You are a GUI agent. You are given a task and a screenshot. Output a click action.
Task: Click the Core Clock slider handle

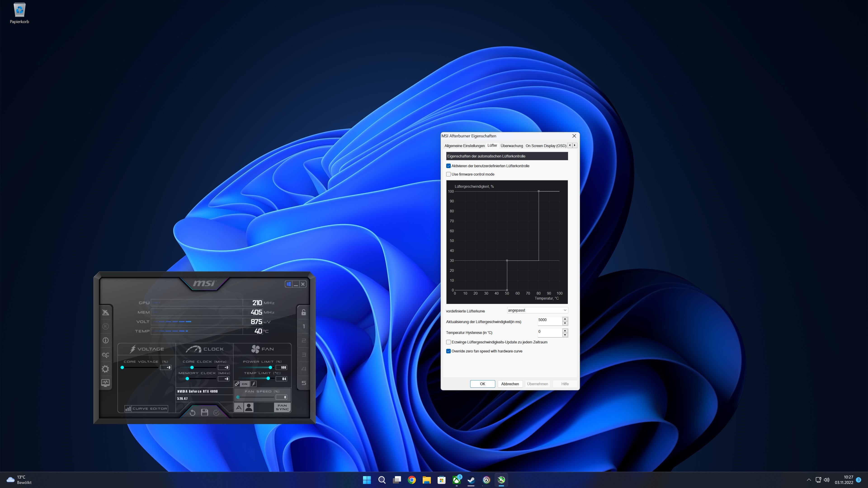click(192, 367)
